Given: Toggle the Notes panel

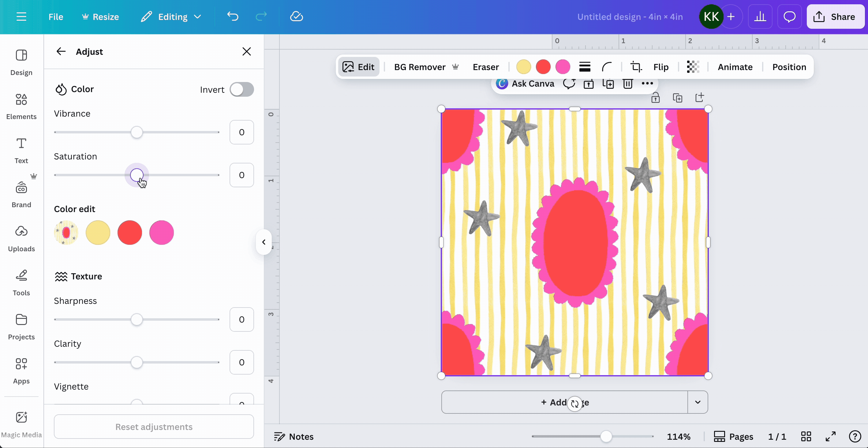Looking at the screenshot, I should click(294, 437).
